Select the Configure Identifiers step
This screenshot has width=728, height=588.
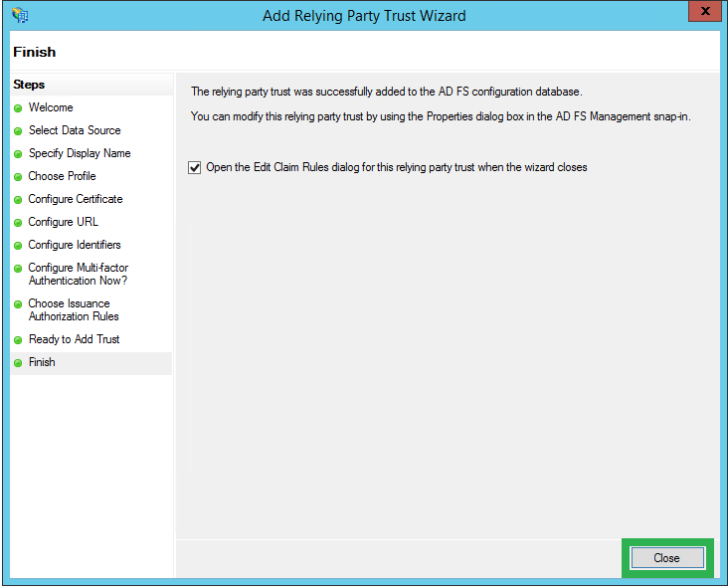(x=75, y=245)
